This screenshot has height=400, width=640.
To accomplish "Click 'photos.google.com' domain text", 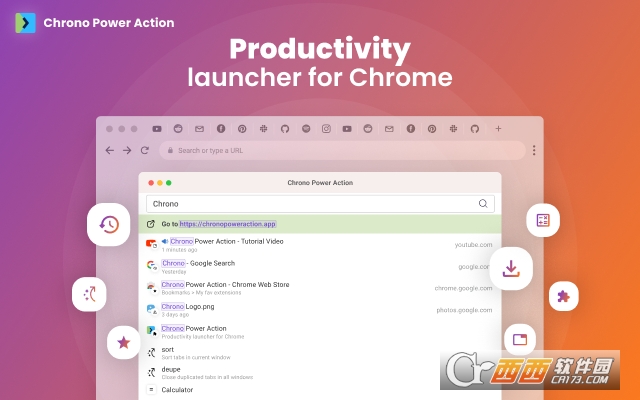I will [464, 310].
